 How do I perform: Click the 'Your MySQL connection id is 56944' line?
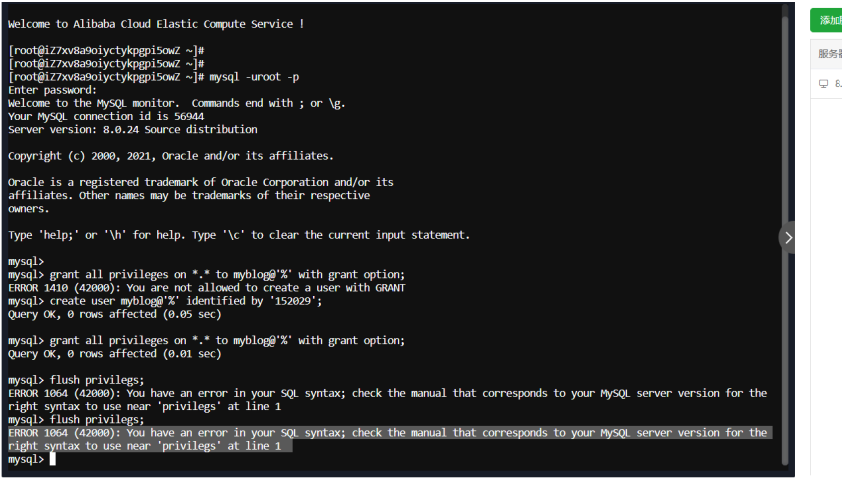pos(105,116)
